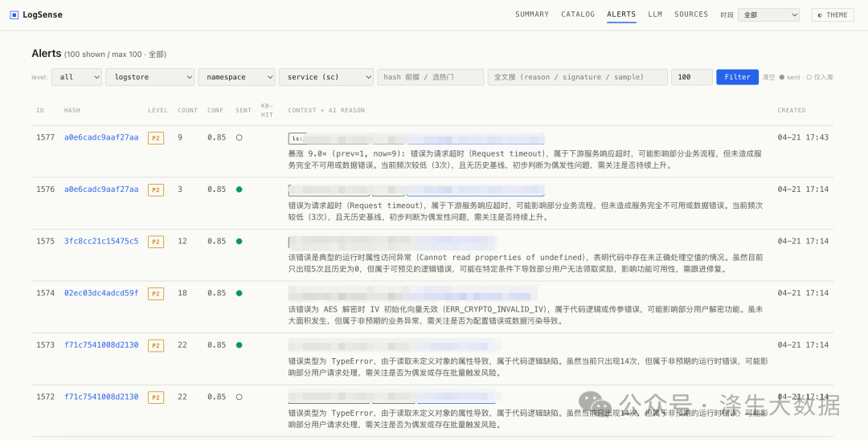Click alert ID 1577
Screen dimensions: 868x440
[x=45, y=137]
